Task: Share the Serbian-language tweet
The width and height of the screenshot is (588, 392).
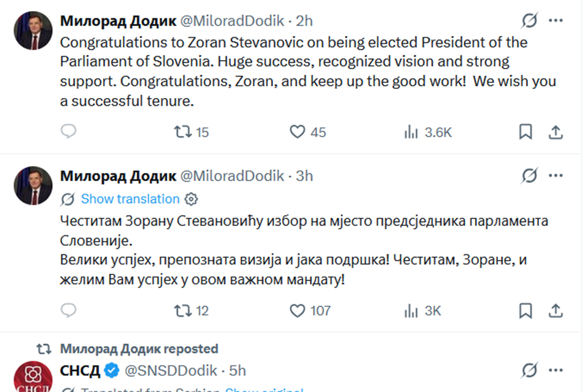Action: 555,310
